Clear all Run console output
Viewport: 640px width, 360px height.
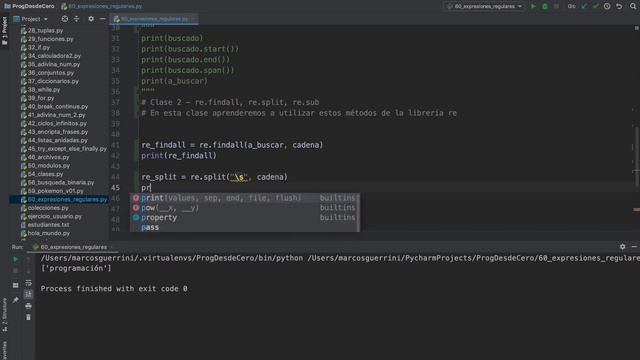(x=28, y=317)
